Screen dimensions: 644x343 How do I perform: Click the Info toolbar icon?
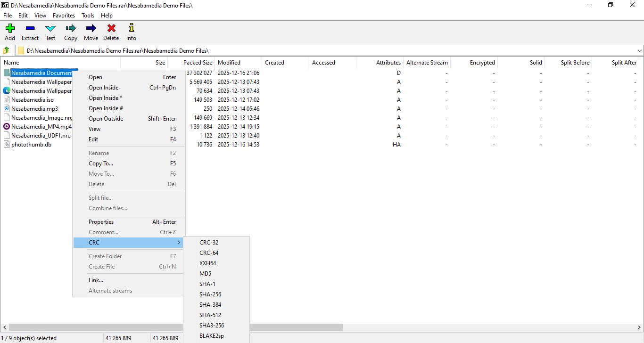[131, 29]
